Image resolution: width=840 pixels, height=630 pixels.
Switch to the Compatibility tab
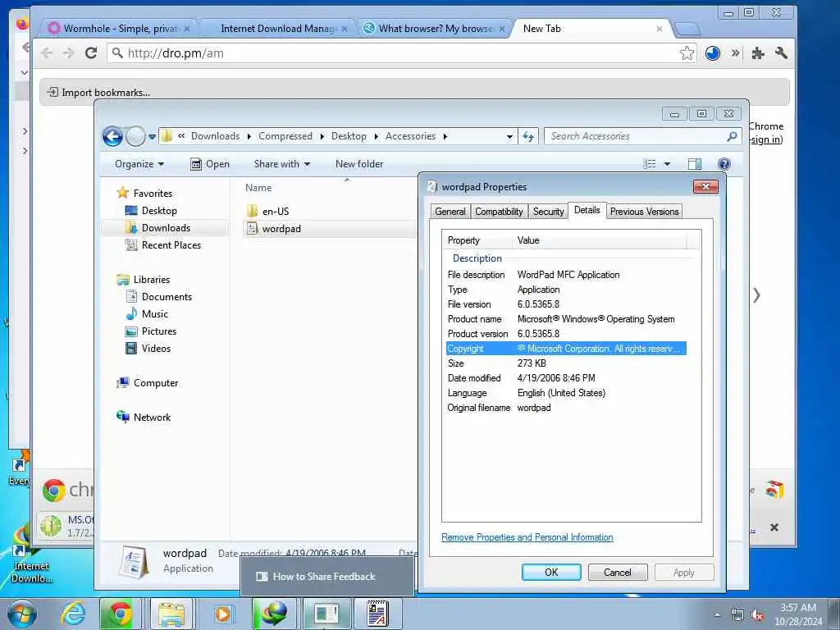point(499,212)
